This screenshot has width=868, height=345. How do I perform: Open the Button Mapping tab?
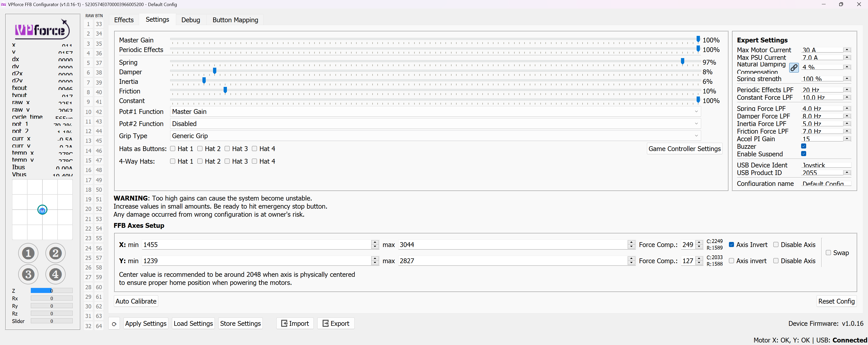235,20
